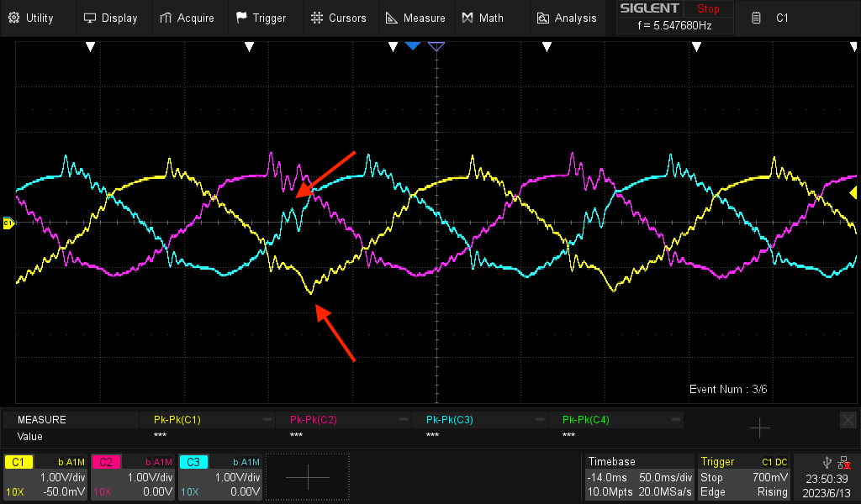
Task: Close the measurement panel
Action: pos(848,421)
